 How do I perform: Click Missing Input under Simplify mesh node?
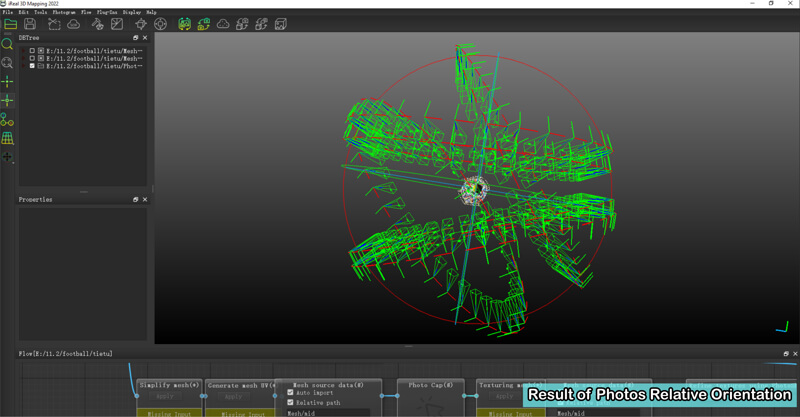pos(169,413)
